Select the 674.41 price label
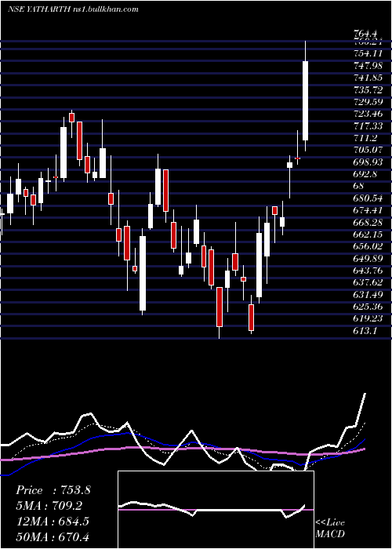This screenshot has width=392, height=549. click(x=368, y=209)
